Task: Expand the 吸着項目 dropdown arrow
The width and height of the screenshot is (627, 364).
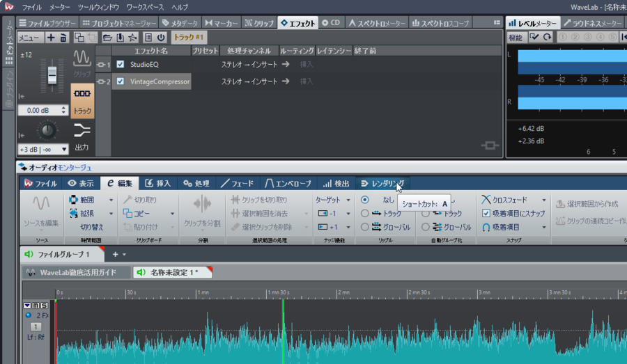Action: pos(544,228)
